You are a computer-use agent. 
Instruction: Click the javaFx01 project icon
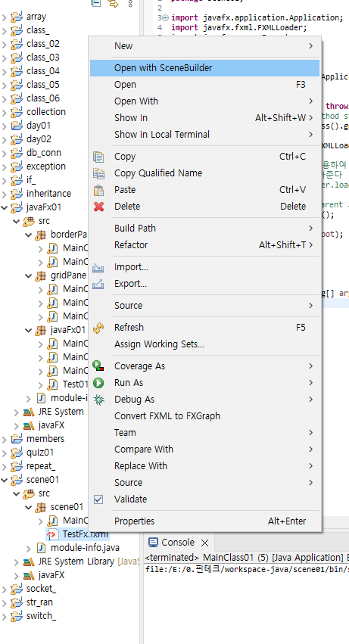(x=17, y=207)
